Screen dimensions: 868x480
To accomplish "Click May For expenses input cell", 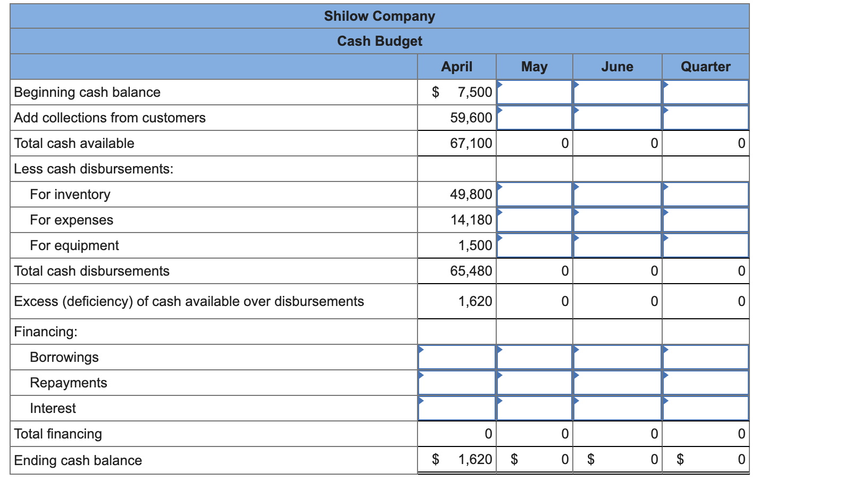I will [535, 220].
